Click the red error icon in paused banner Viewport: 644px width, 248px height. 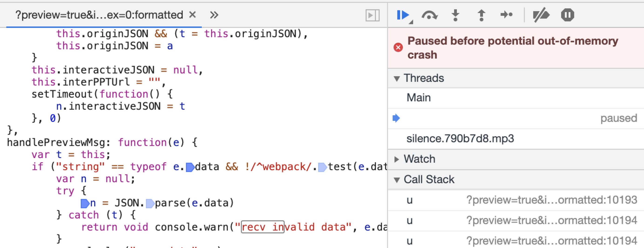[398, 47]
